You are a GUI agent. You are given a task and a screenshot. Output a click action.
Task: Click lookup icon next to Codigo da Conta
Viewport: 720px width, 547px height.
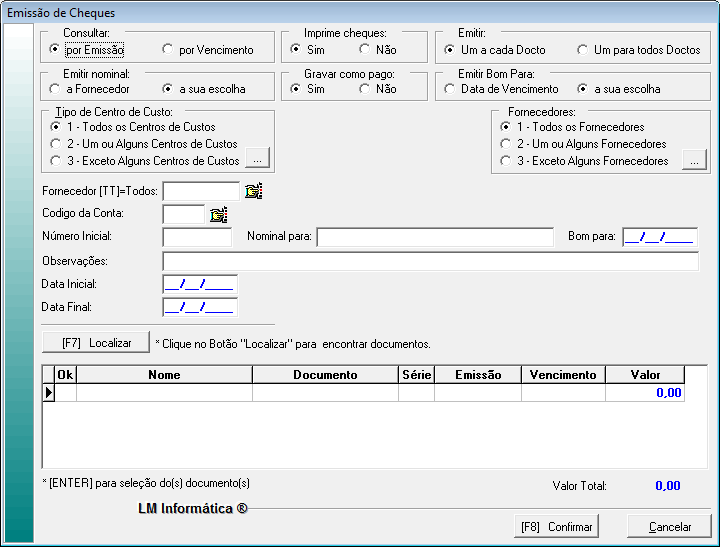(219, 214)
